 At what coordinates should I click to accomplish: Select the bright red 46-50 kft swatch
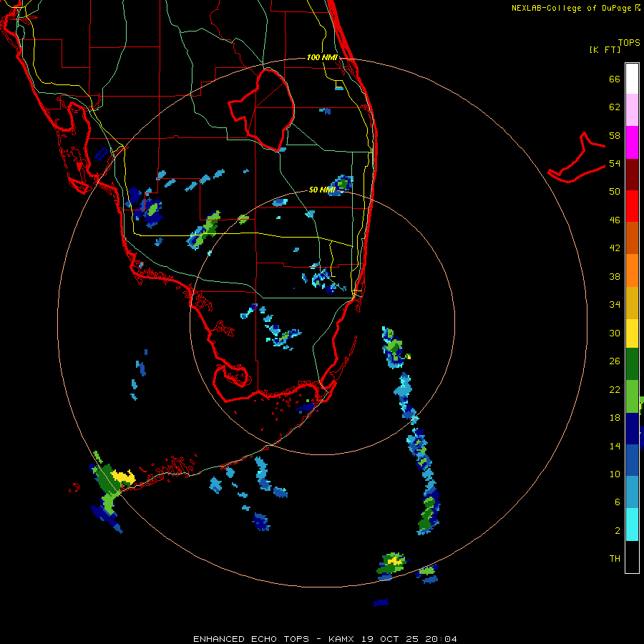632,206
